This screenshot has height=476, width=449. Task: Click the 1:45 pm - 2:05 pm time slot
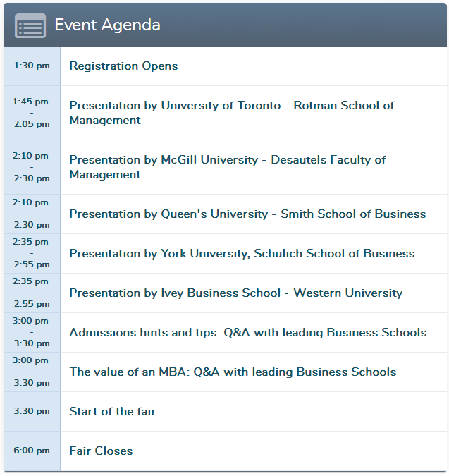click(x=32, y=113)
